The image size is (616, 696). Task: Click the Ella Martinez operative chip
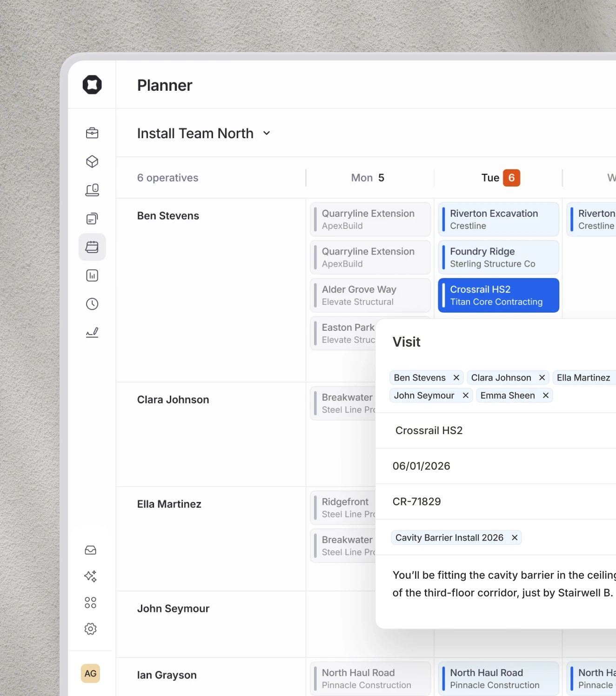[583, 378]
